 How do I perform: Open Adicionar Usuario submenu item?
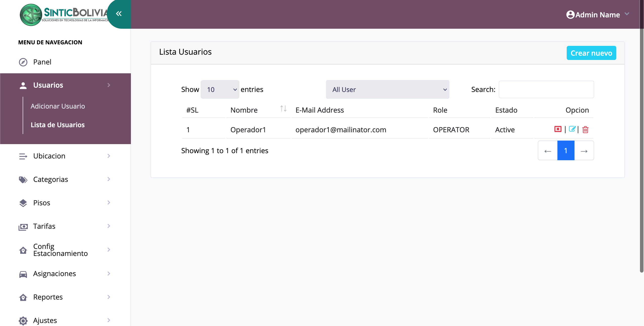58,106
